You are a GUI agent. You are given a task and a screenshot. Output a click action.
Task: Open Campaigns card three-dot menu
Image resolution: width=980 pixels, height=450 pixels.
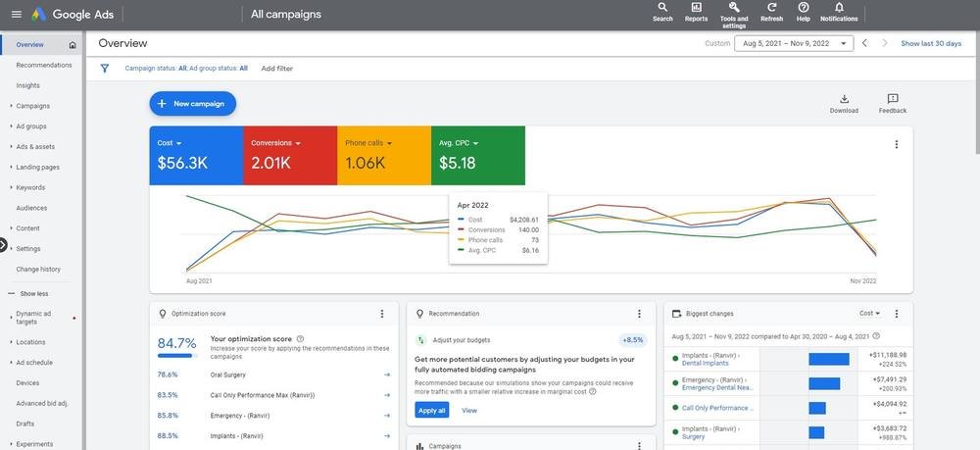(x=639, y=446)
